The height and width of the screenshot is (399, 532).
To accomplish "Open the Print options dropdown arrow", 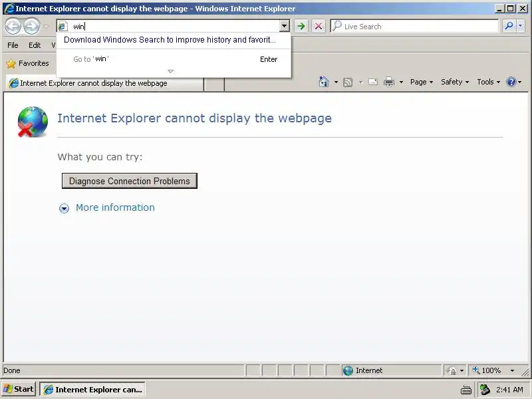I will coord(401,82).
